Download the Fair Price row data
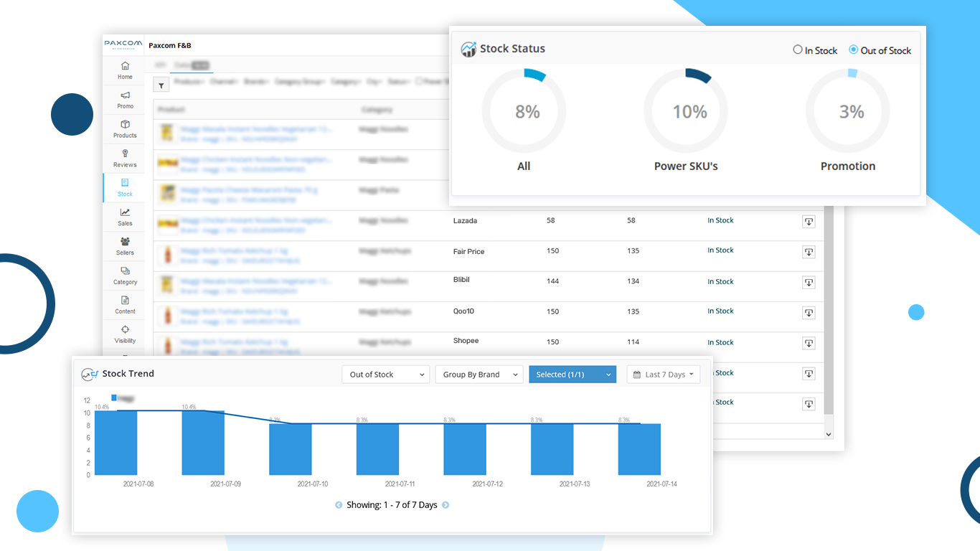 coord(809,252)
